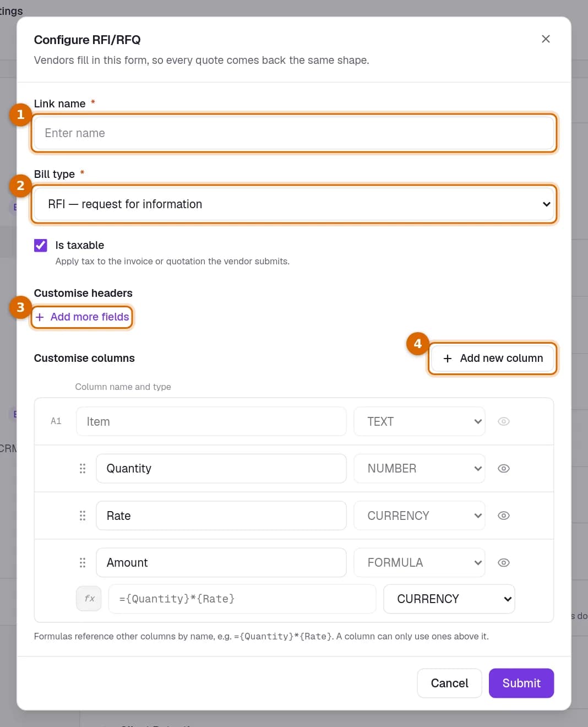588x727 pixels.
Task: Toggle visibility eye for Rate column
Action: point(504,516)
